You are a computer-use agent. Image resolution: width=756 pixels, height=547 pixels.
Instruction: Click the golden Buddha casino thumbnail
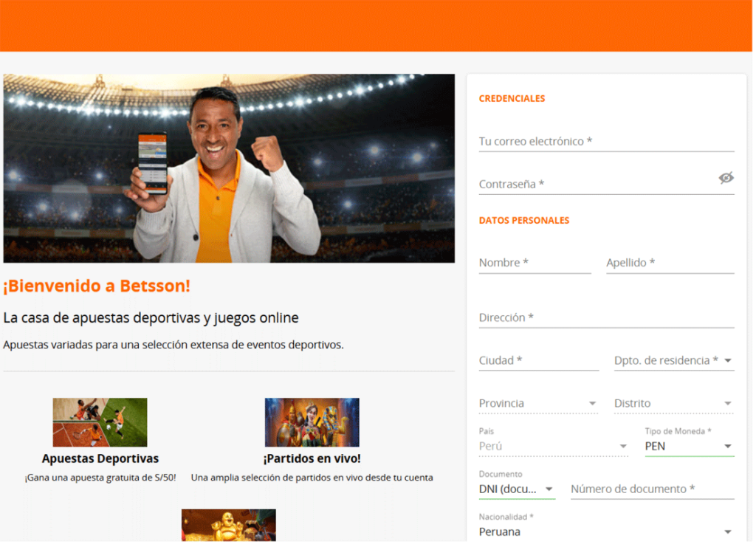(229, 525)
